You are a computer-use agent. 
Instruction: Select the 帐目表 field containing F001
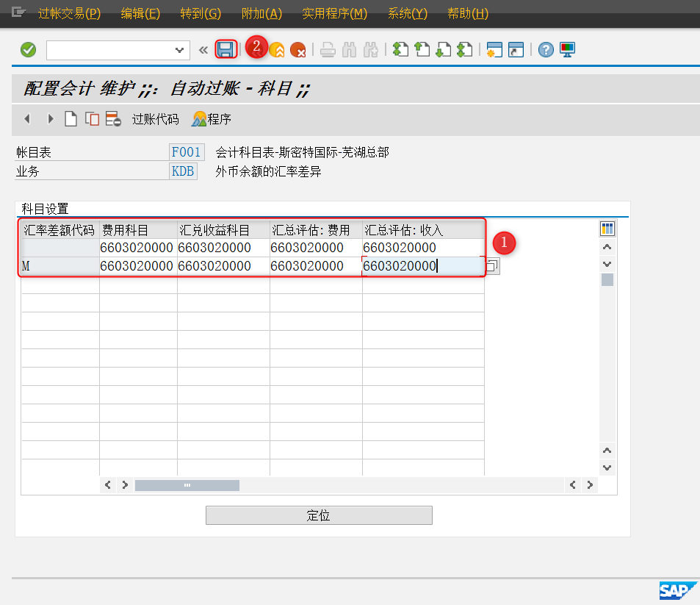click(186, 152)
